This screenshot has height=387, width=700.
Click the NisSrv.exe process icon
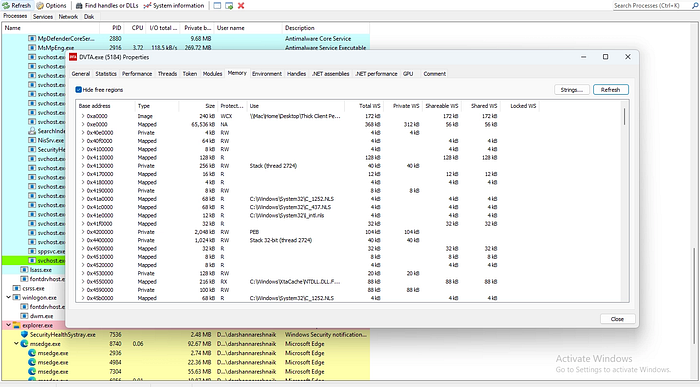(32, 140)
